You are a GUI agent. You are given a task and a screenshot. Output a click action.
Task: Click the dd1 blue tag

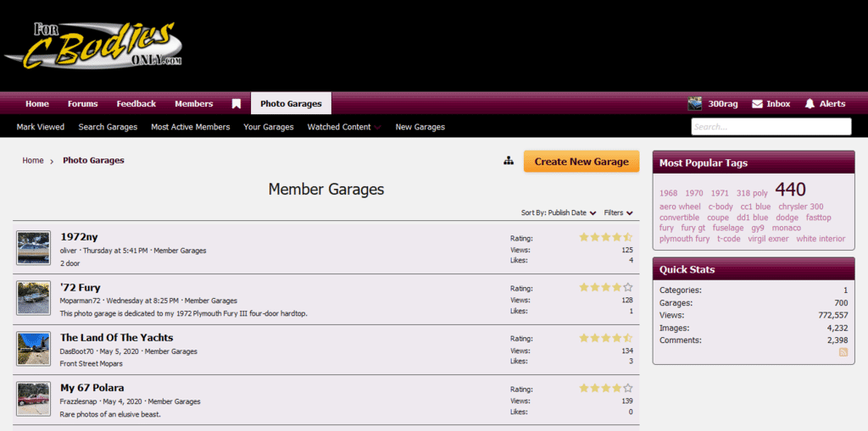point(753,218)
